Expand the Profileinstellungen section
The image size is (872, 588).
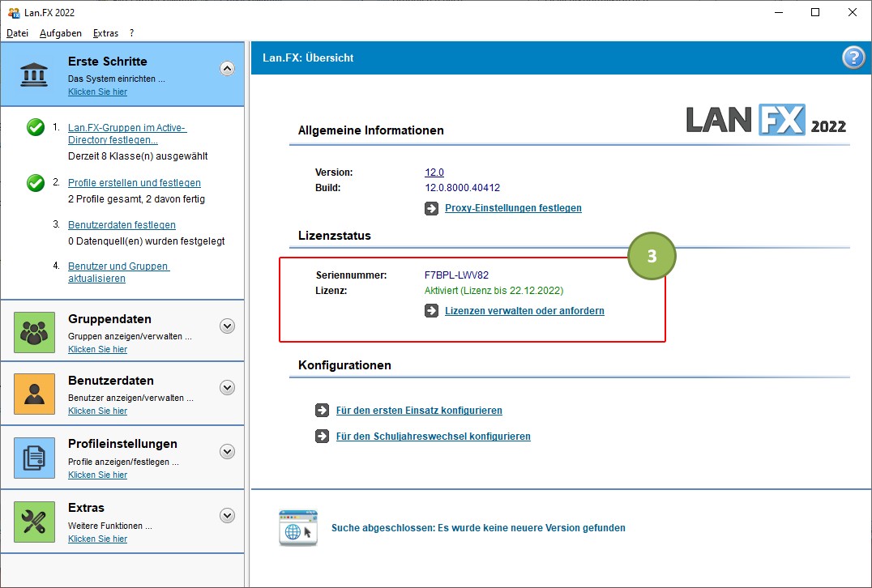pos(227,452)
